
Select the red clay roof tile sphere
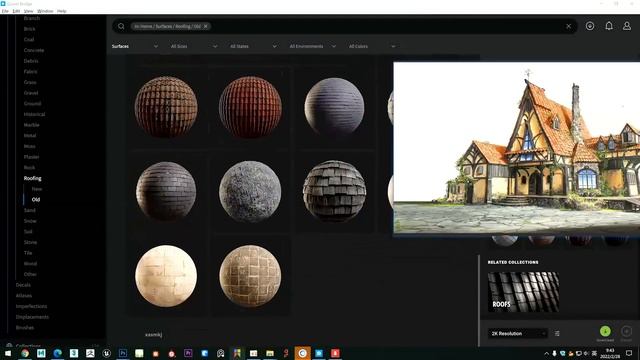coord(250,107)
